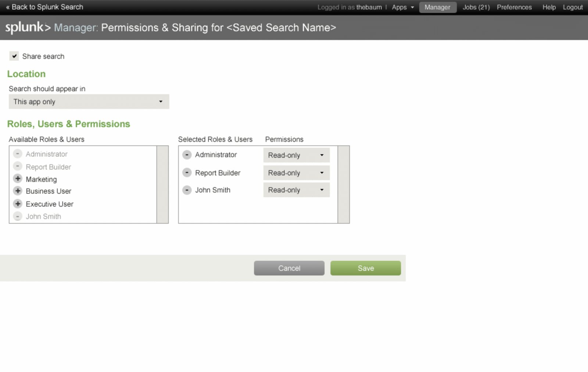
Task: Click the Manager breadcrumb in page title
Action: point(76,28)
